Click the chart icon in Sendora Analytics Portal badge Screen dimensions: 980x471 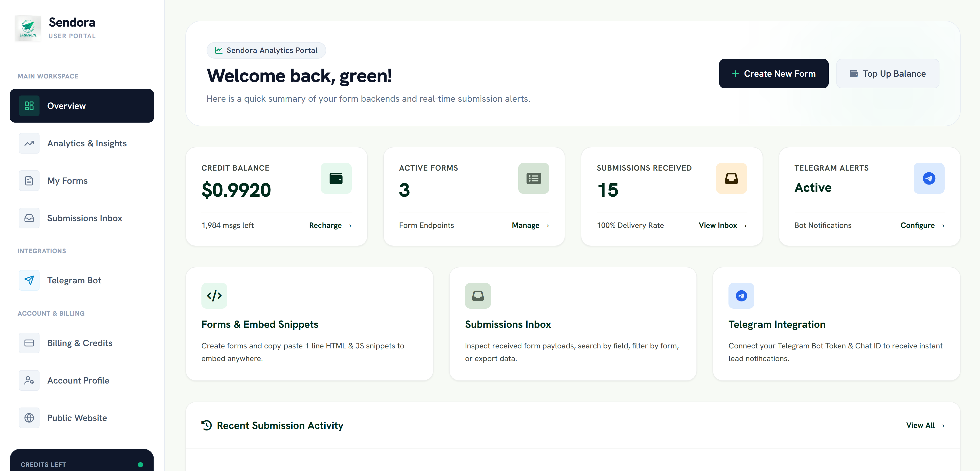click(x=218, y=50)
